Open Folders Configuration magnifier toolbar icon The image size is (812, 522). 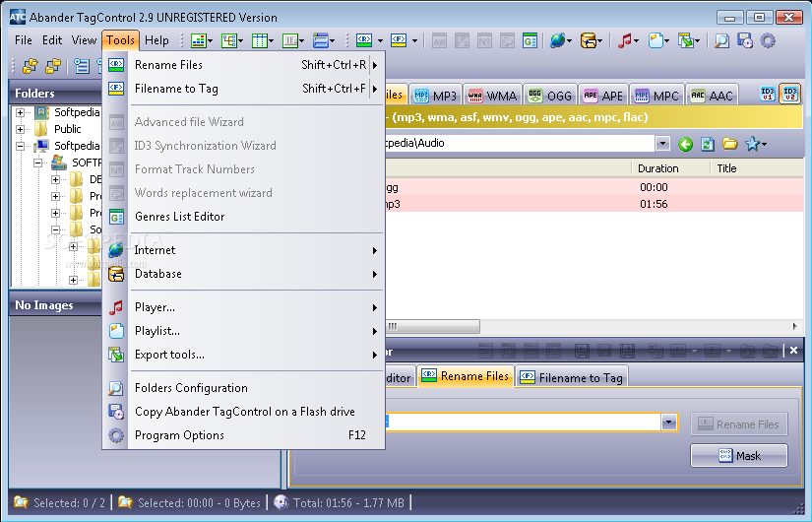pos(721,40)
